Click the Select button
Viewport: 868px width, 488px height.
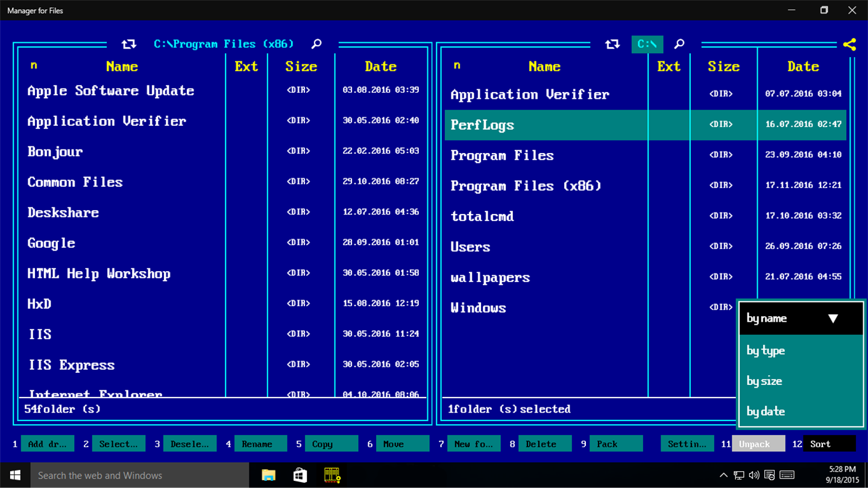tap(119, 443)
